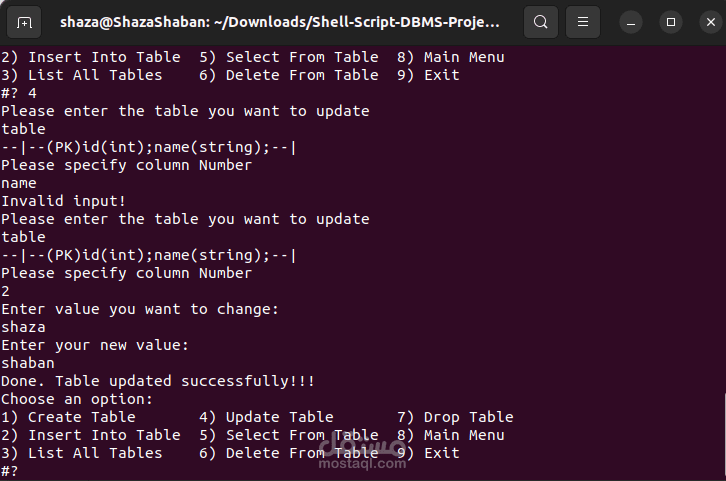Open the hamburger menu in title bar
Viewport: 726px width, 481px height.
coord(585,21)
